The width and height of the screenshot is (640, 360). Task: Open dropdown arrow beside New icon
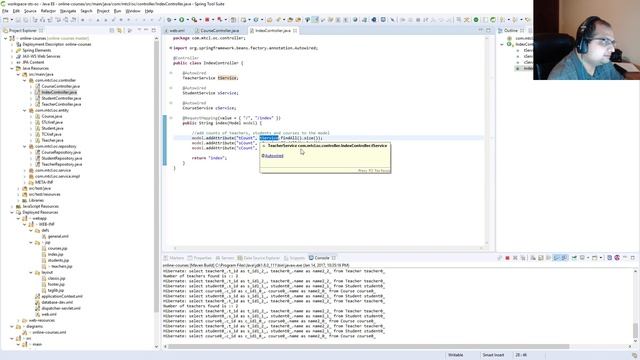coord(11,20)
